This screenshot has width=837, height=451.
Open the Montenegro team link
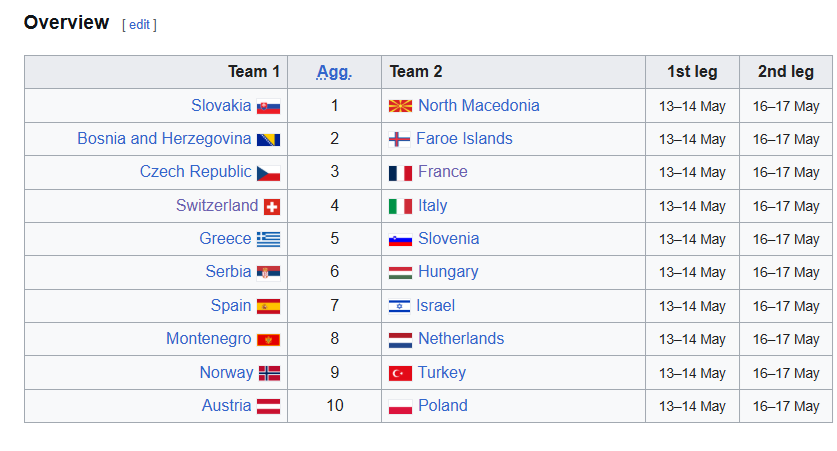pos(209,339)
